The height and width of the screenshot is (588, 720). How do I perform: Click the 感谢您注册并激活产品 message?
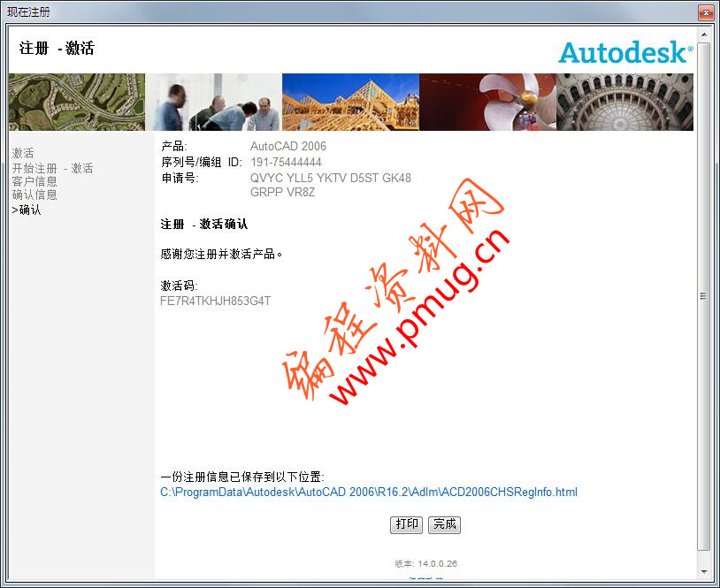(x=221, y=254)
